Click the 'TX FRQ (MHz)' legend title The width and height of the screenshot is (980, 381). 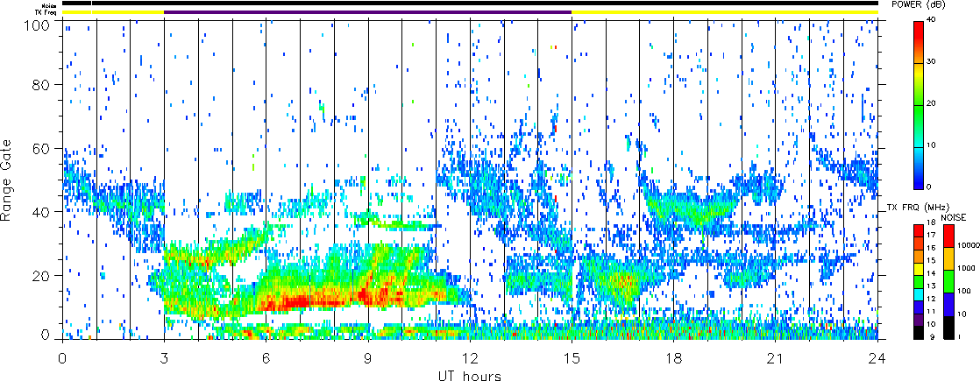tap(919, 206)
